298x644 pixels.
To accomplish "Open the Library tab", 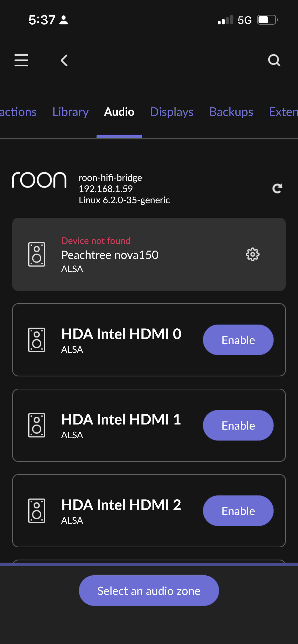I will tap(71, 112).
